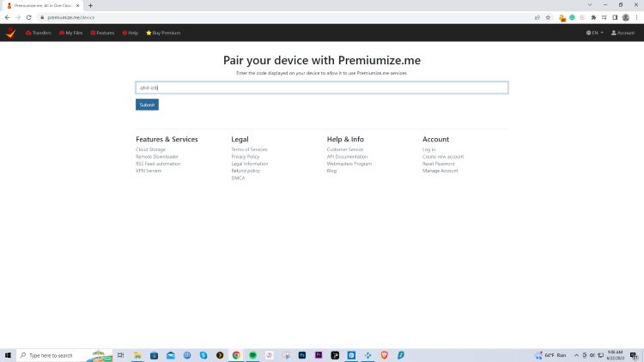Image resolution: width=644 pixels, height=362 pixels.
Task: Open Spotify from taskbar
Action: [252, 355]
